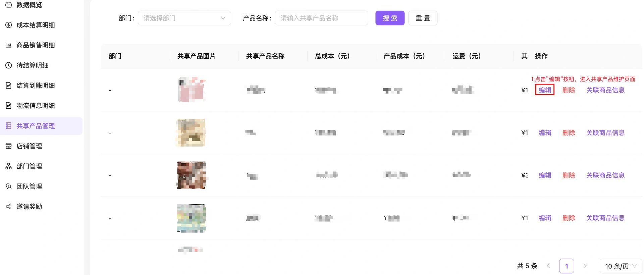Click the 邀请奖励 share icon

pos(9,206)
